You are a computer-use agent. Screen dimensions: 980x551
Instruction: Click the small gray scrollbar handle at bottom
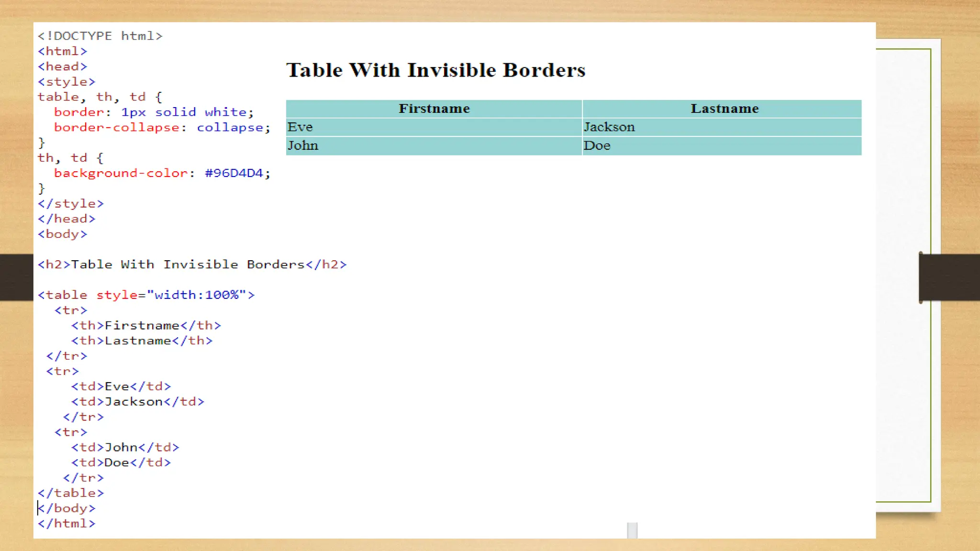632,530
